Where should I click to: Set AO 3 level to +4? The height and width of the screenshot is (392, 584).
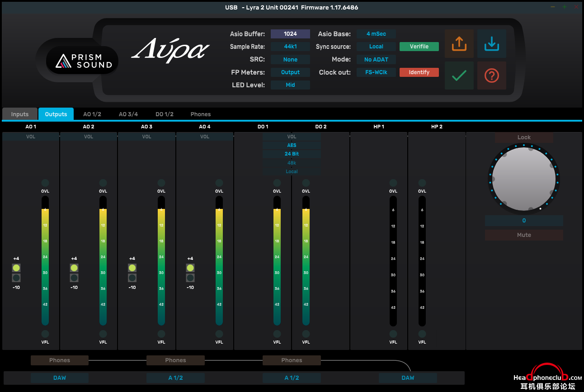tap(132, 268)
